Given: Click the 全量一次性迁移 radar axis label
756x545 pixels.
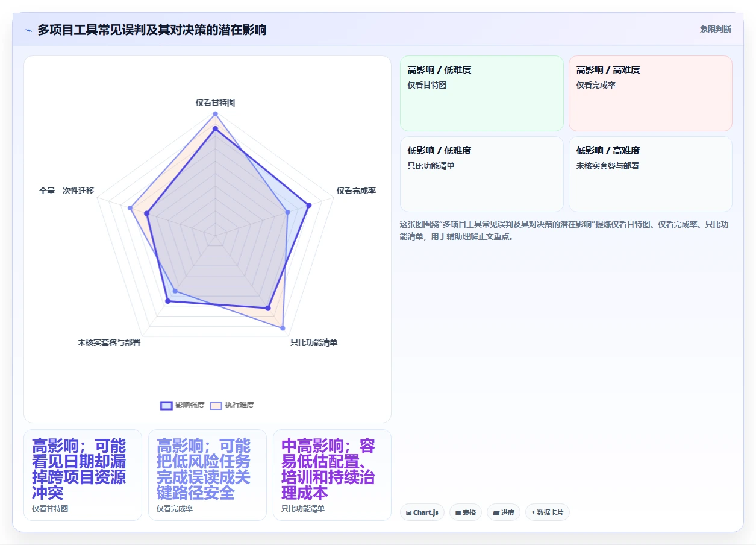Looking at the screenshot, I should (67, 191).
